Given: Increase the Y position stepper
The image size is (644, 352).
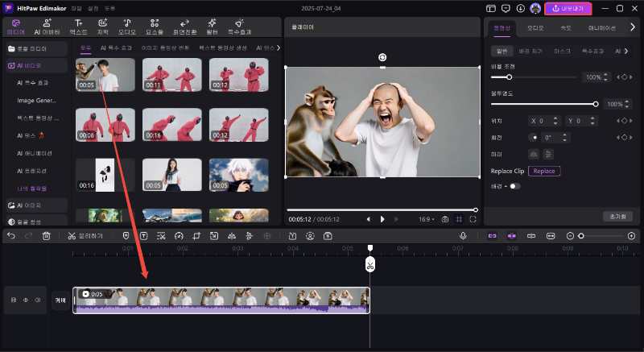Looking at the screenshot, I should pos(592,119).
